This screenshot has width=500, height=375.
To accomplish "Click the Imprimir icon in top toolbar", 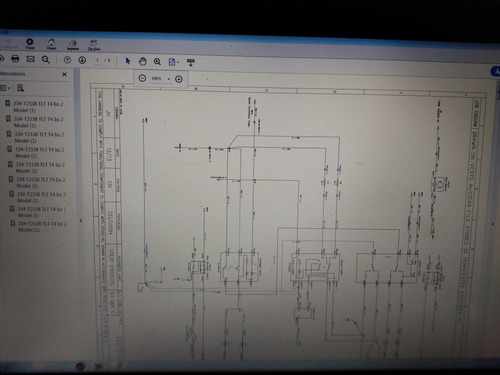I will coord(73,45).
